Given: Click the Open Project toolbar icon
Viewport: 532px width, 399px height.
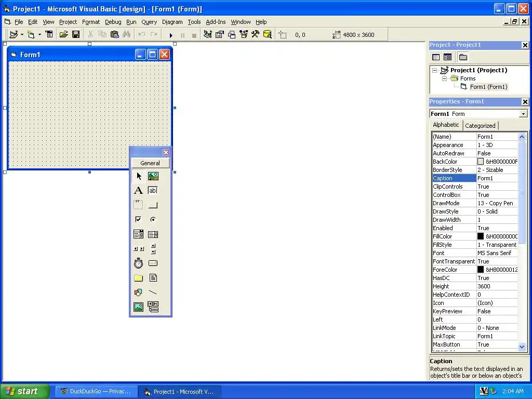Looking at the screenshot, I should 63,34.
